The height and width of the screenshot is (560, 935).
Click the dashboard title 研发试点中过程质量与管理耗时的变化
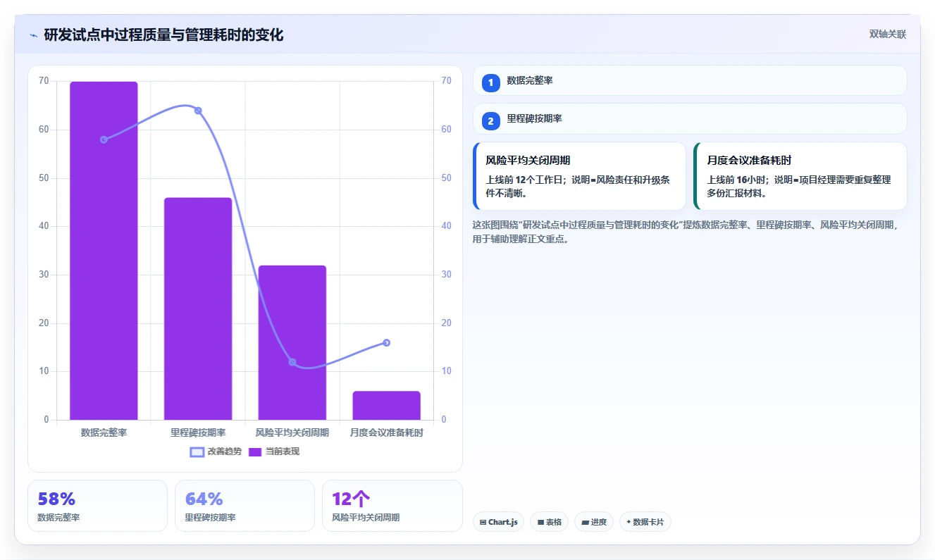point(163,35)
